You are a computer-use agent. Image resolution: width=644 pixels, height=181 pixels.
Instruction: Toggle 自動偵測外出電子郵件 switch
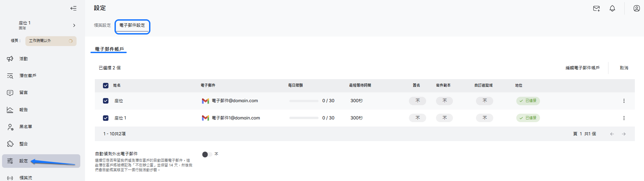(x=207, y=154)
